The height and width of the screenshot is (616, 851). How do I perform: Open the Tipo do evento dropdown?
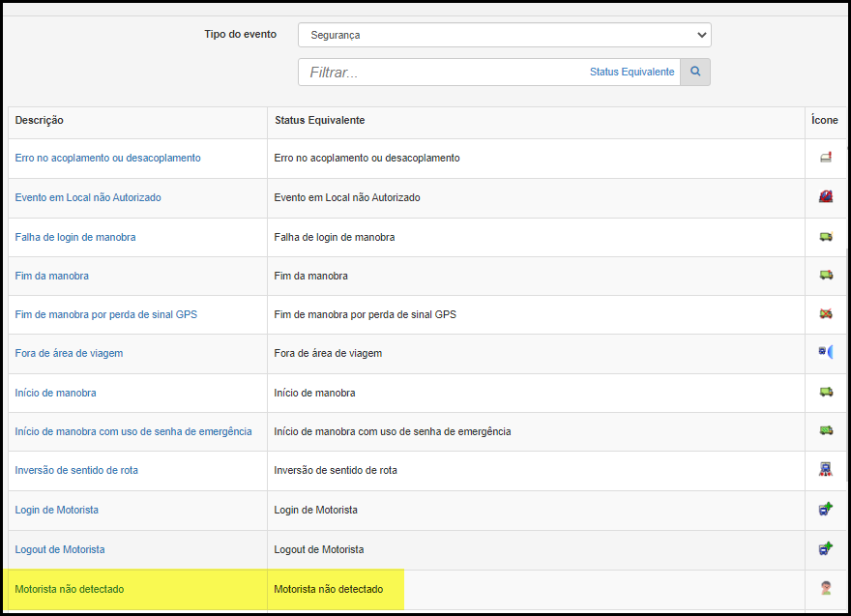[x=504, y=35]
